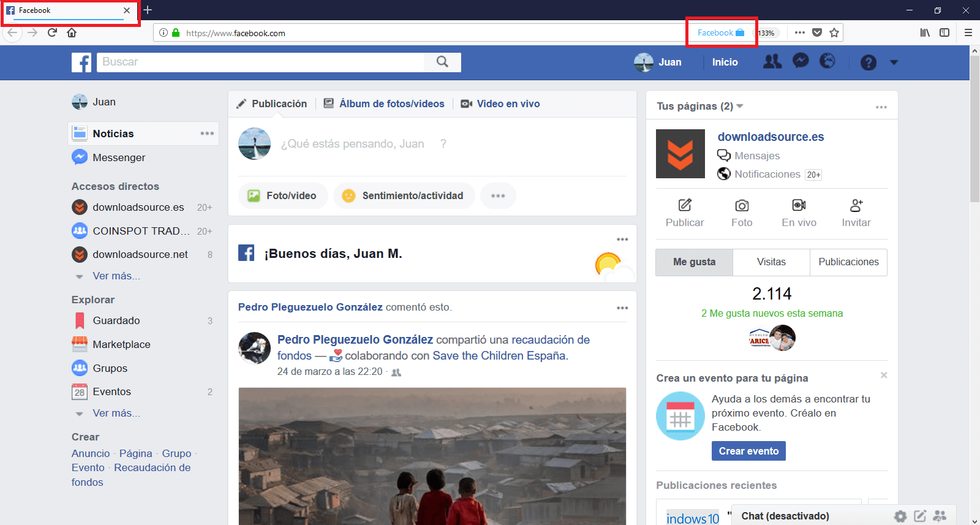Click the '¿Qué estás pensando' post field
The width and height of the screenshot is (980, 525).
click(363, 144)
